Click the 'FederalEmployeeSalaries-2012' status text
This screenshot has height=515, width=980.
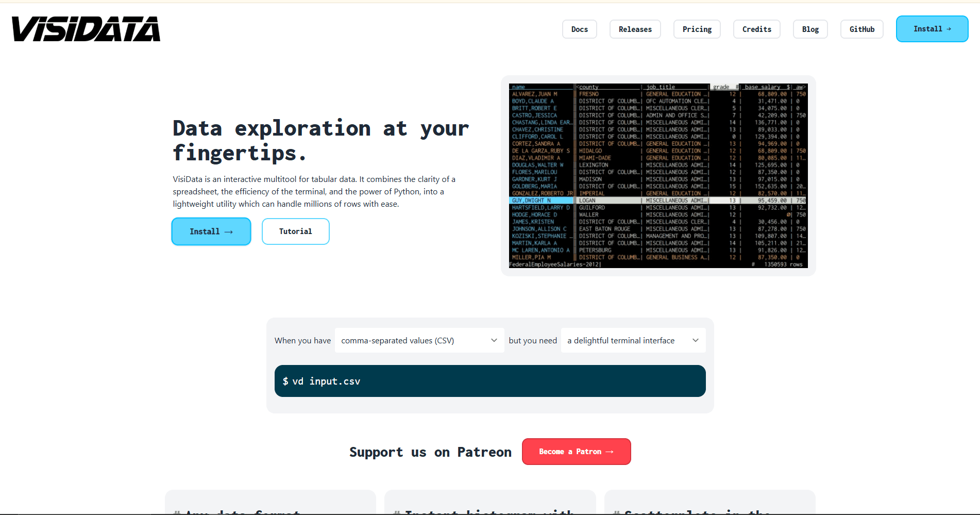tap(555, 264)
